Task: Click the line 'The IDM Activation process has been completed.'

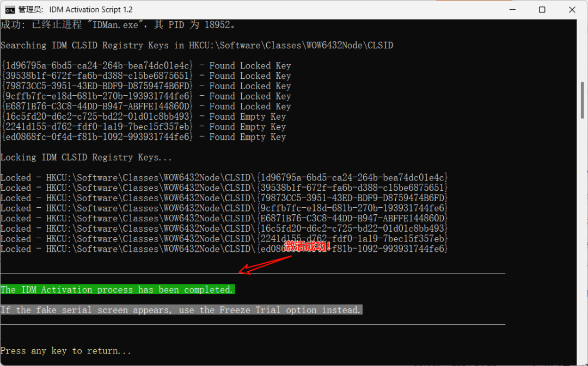Action: pos(118,289)
